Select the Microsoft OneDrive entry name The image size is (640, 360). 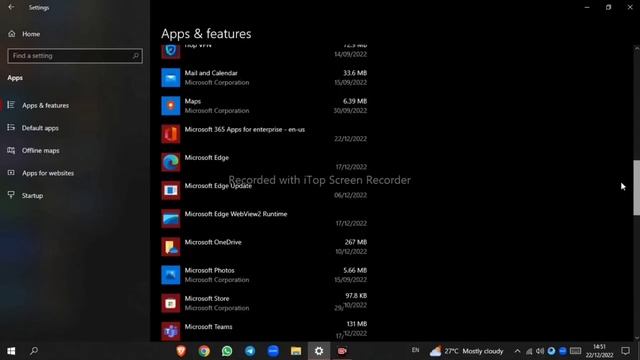click(213, 242)
